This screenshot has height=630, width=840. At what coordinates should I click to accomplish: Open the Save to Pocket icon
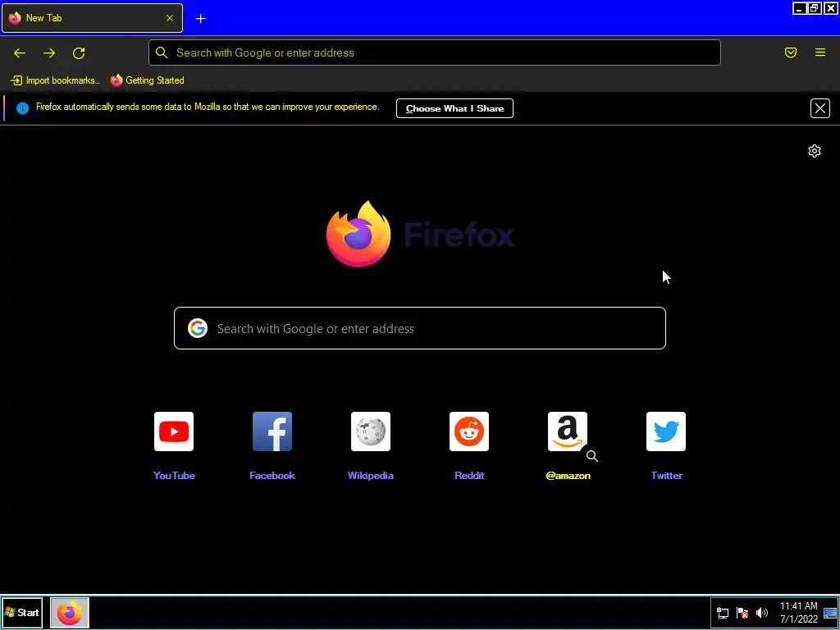click(791, 52)
